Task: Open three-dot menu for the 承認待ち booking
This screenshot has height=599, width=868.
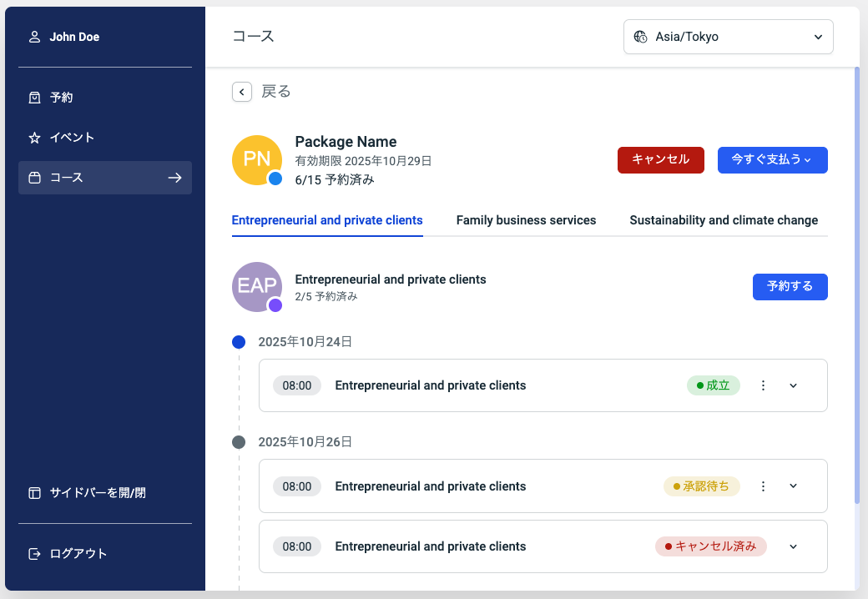Action: pyautogui.click(x=763, y=486)
